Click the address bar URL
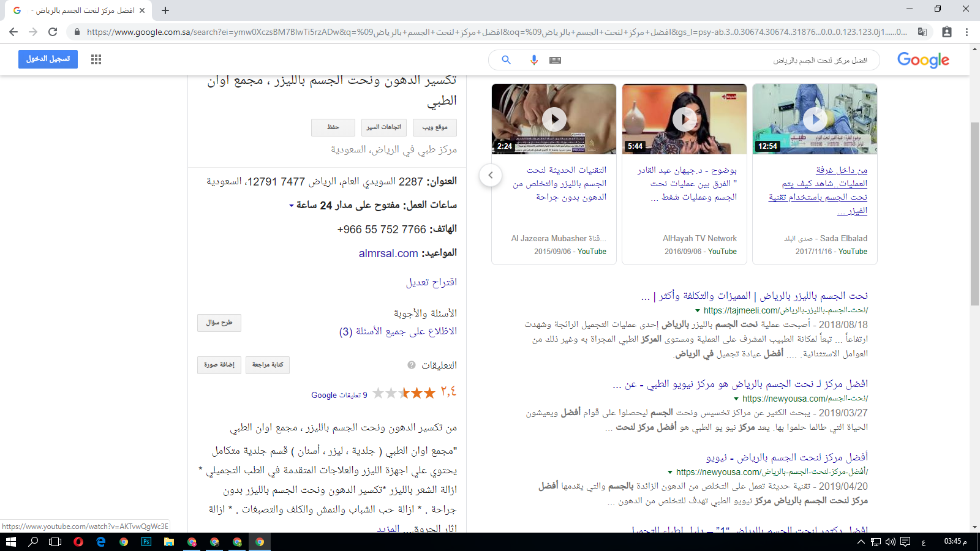 tap(496, 32)
